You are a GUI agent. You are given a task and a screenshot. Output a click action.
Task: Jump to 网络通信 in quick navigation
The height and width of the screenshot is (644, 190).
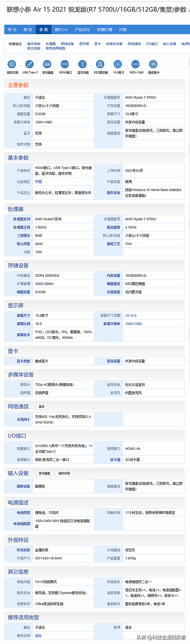(134, 44)
